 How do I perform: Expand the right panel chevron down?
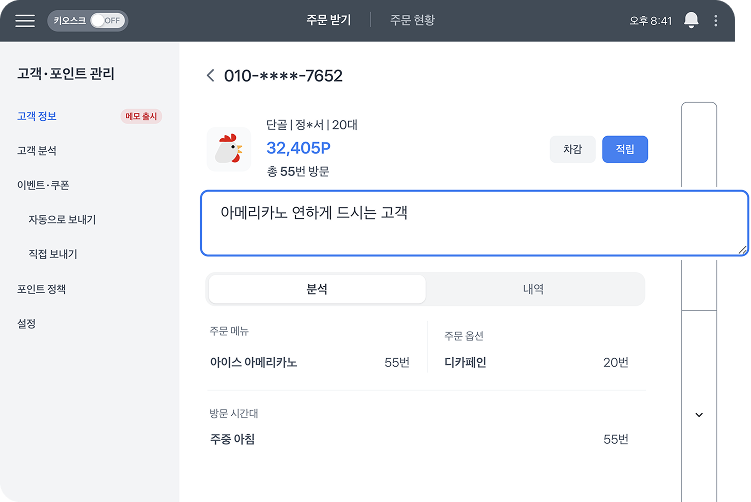coord(699,414)
